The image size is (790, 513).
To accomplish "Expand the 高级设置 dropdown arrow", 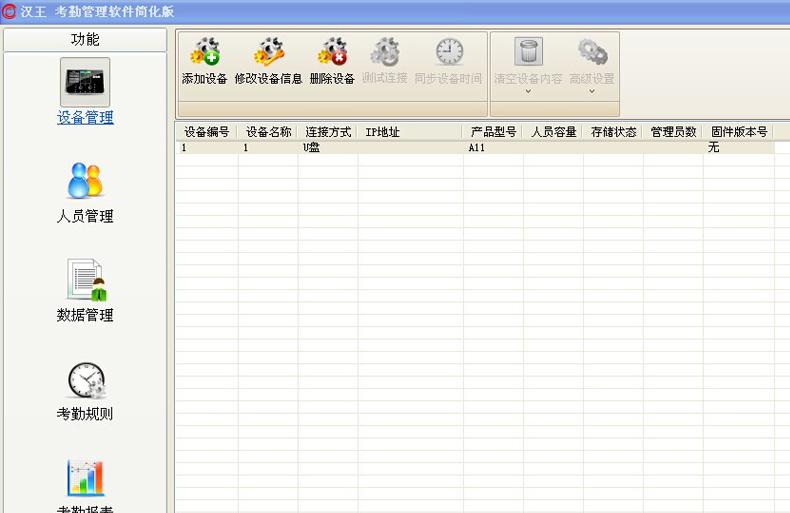I will pos(592,92).
